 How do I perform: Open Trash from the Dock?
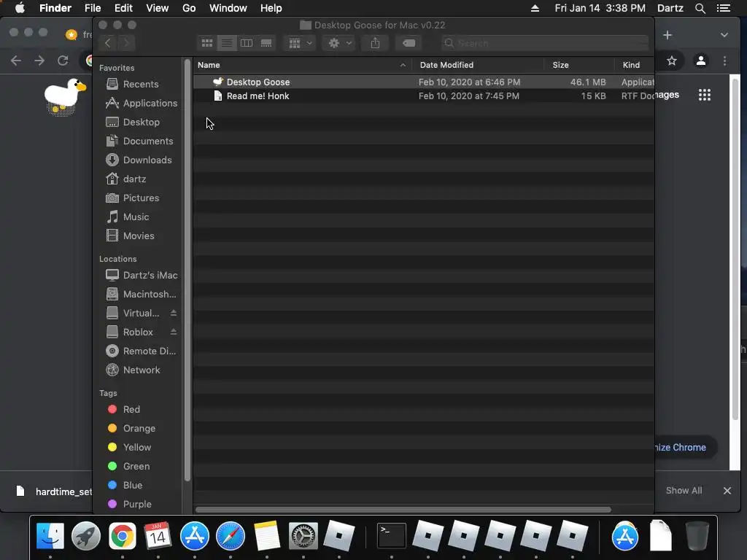pyautogui.click(x=697, y=536)
